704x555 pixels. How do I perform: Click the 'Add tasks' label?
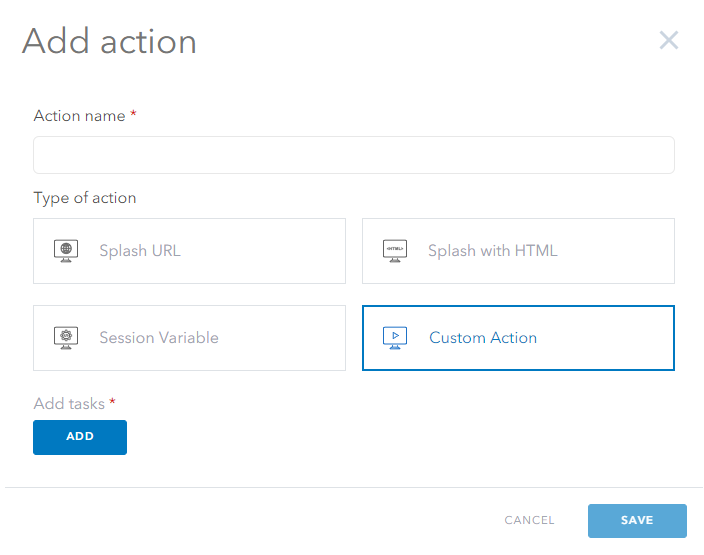pyautogui.click(x=69, y=404)
